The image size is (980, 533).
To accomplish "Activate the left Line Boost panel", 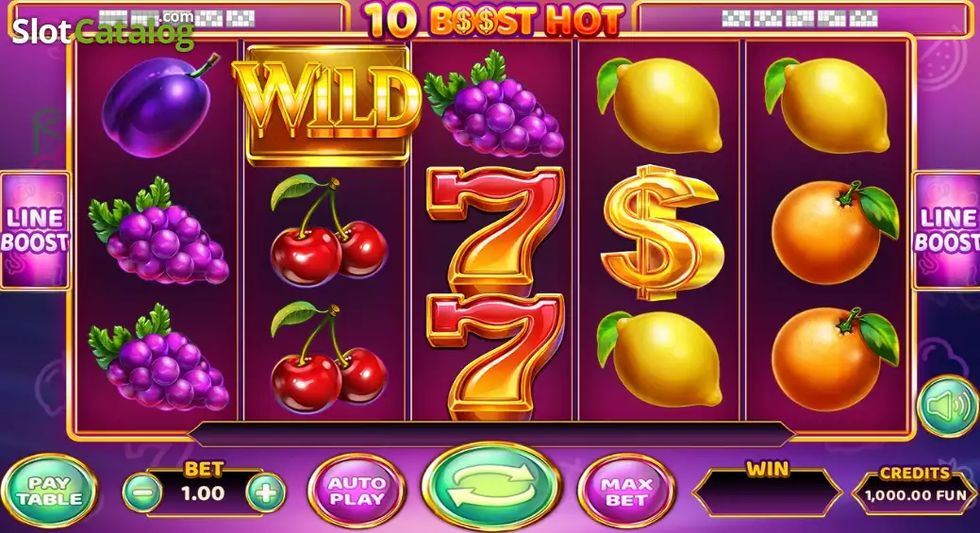I will [35, 230].
